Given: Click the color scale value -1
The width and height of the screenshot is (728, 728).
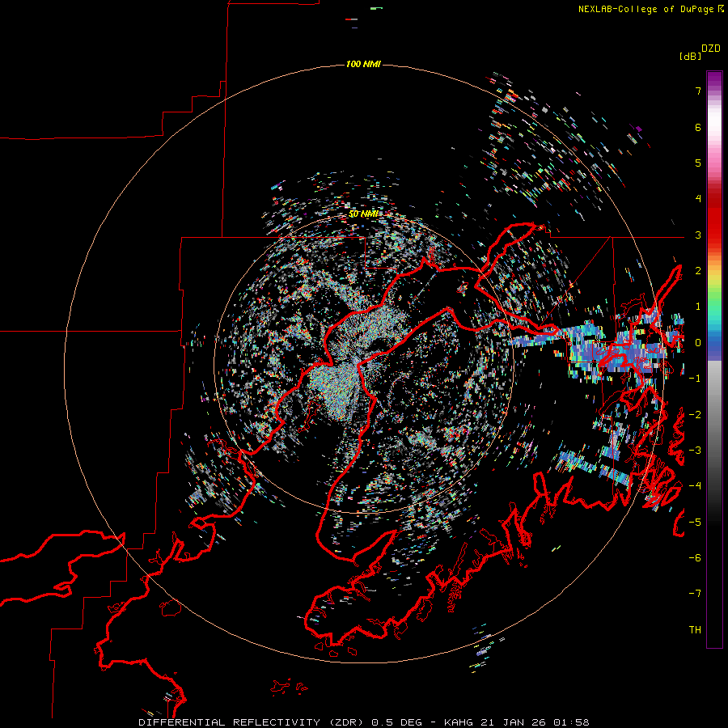Looking at the screenshot, I should click(695, 379).
